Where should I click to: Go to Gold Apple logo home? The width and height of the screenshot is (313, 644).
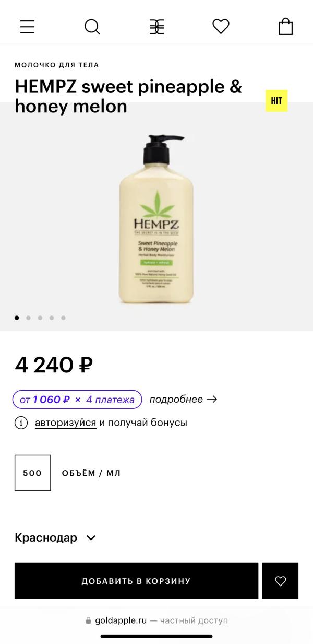point(156,27)
